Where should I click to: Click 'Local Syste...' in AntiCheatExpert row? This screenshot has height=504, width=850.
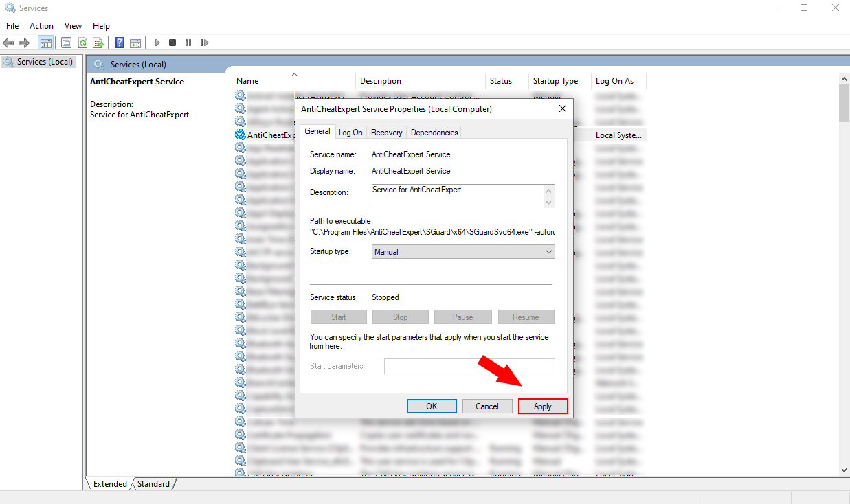[618, 135]
